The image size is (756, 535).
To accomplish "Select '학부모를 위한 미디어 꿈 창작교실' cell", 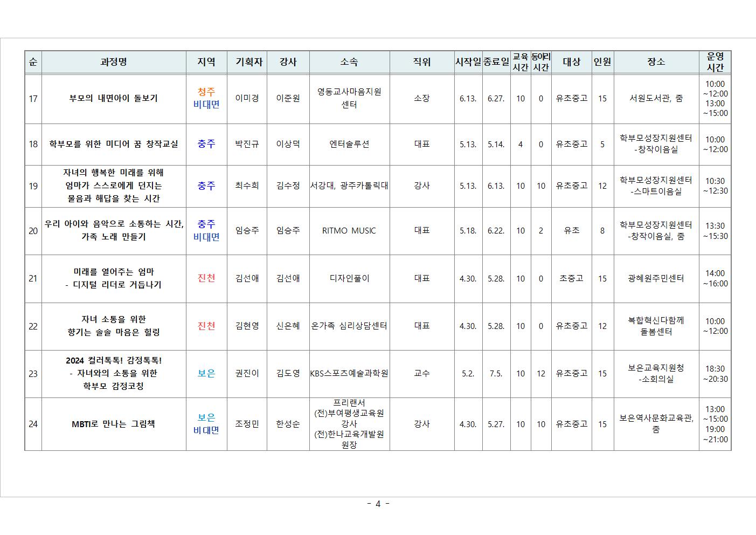I will [114, 144].
